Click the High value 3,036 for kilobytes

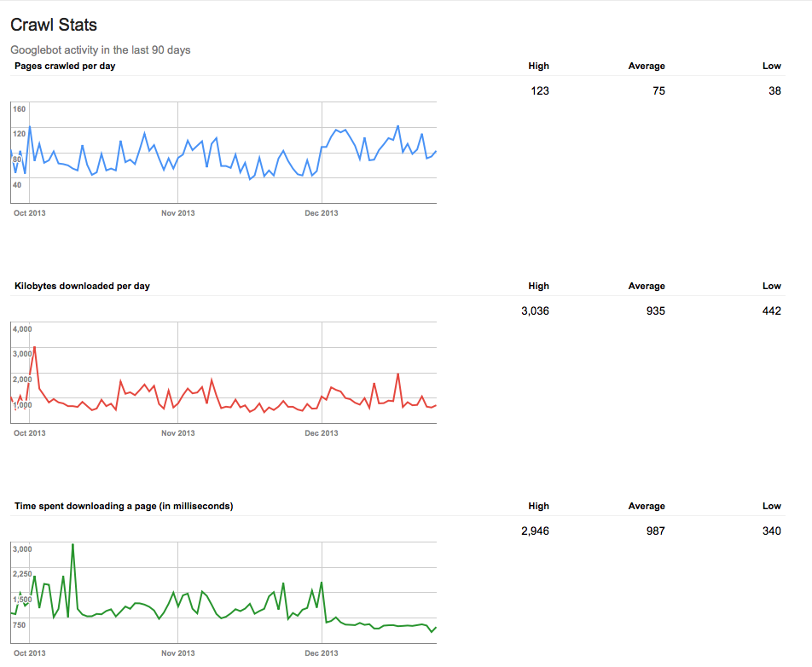click(535, 310)
